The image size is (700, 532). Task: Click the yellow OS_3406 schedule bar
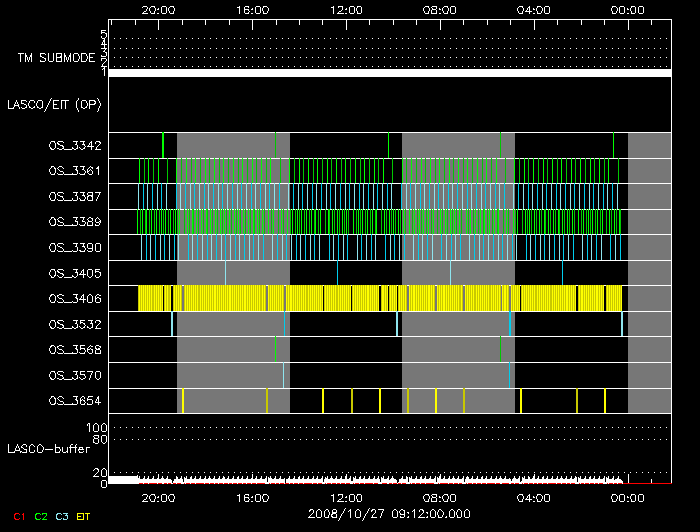point(380,298)
